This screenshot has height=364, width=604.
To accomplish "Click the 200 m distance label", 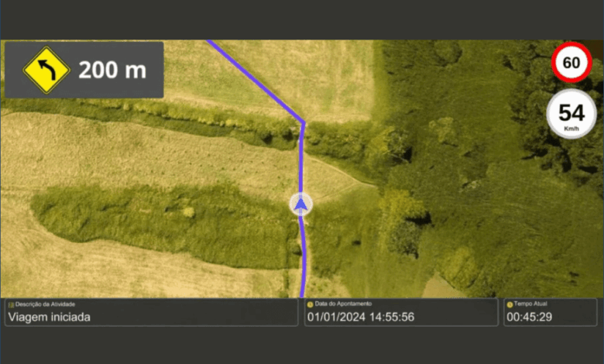I will pos(112,70).
